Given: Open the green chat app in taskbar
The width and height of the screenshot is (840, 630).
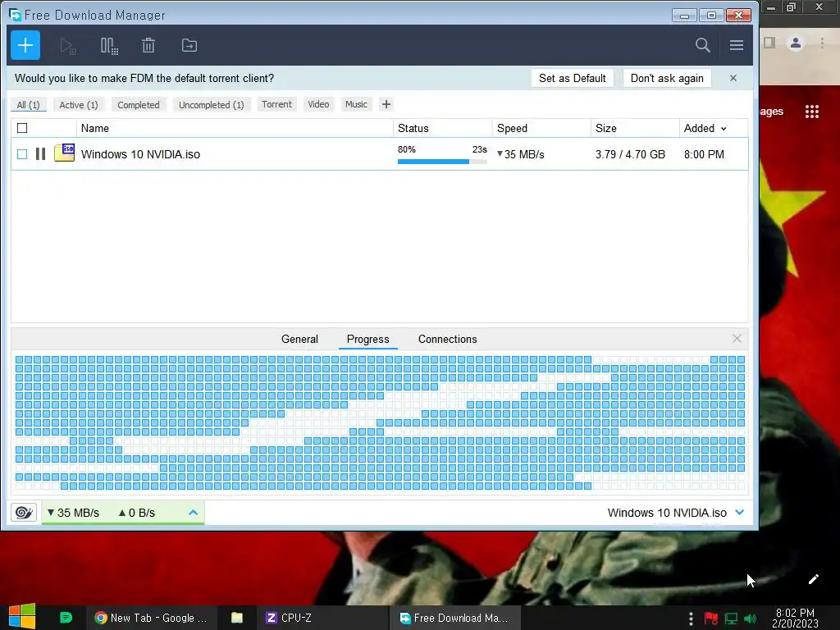Looking at the screenshot, I should (x=66, y=618).
